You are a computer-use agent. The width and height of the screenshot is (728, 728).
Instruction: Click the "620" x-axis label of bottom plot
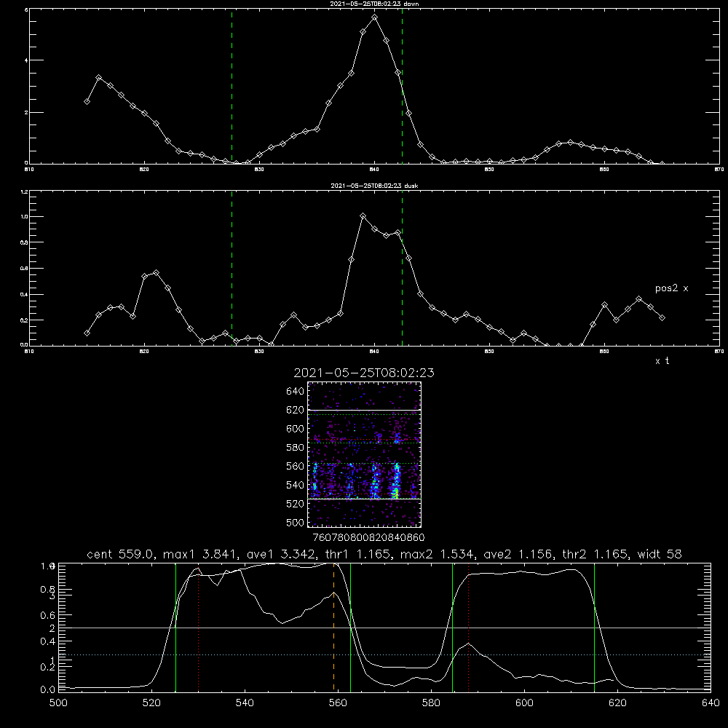(617, 703)
